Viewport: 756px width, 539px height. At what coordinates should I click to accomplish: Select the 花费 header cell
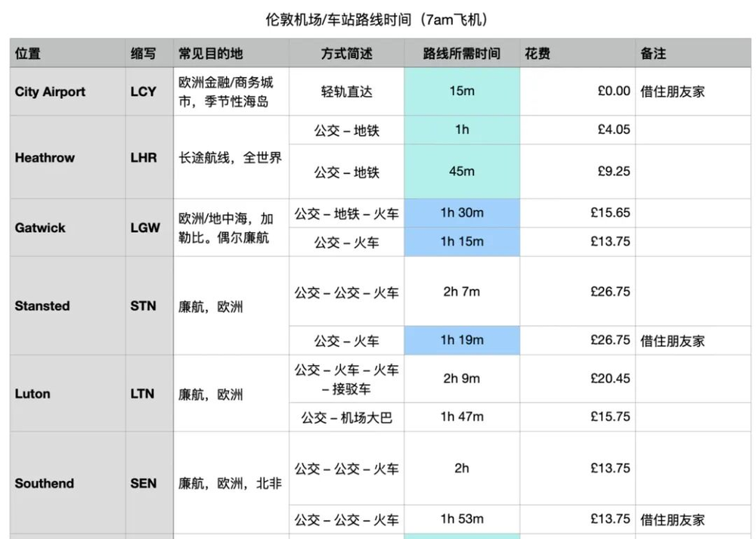pos(538,54)
